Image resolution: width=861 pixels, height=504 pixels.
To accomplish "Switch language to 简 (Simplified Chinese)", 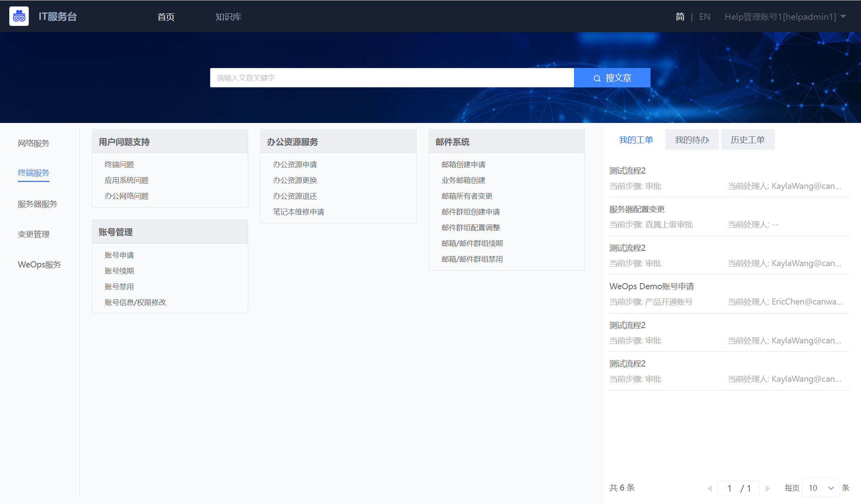I will 680,17.
